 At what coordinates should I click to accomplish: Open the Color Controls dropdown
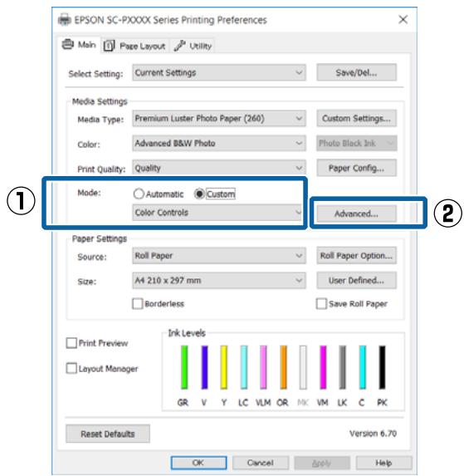[217, 213]
